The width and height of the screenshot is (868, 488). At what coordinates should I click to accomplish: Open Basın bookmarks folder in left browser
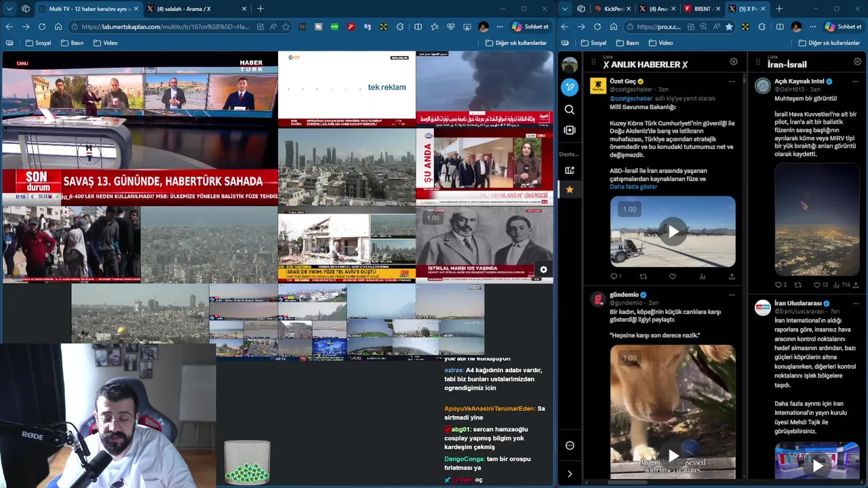click(72, 43)
